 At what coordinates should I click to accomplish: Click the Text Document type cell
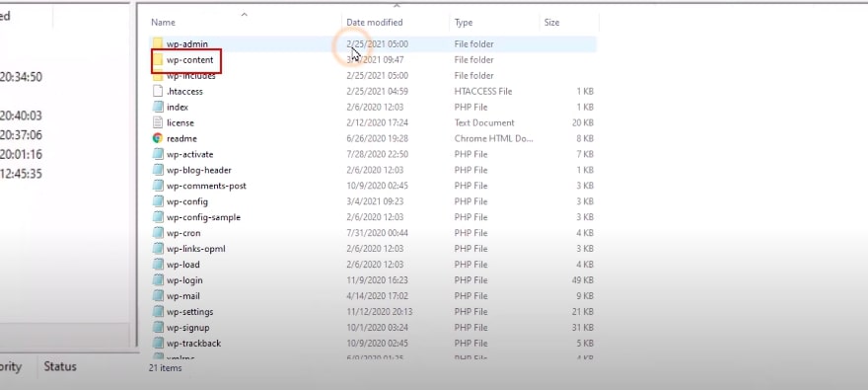484,123
